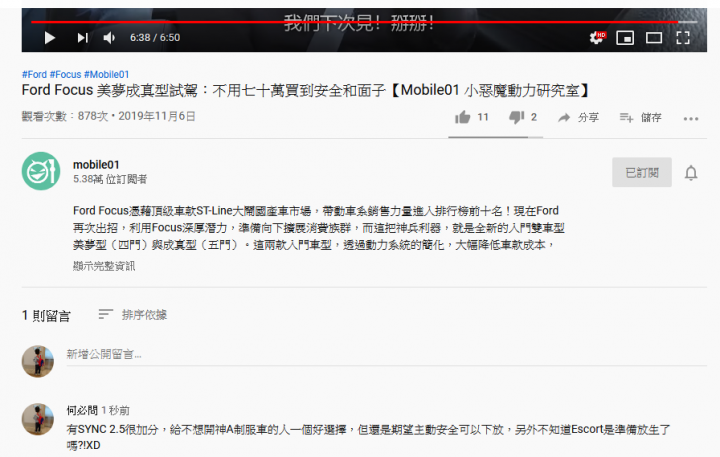Click the 5.38萬 位訂閱者 subscriber count
This screenshot has height=457, width=720.
click(110, 179)
